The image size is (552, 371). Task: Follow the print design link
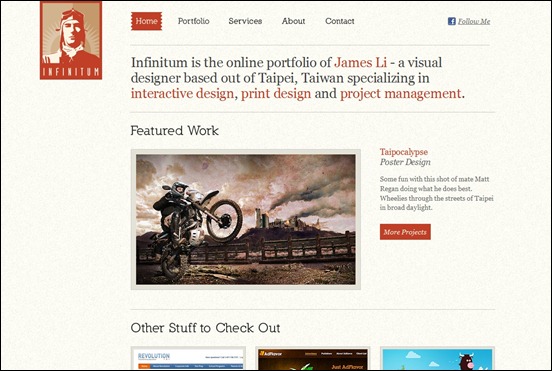point(276,94)
